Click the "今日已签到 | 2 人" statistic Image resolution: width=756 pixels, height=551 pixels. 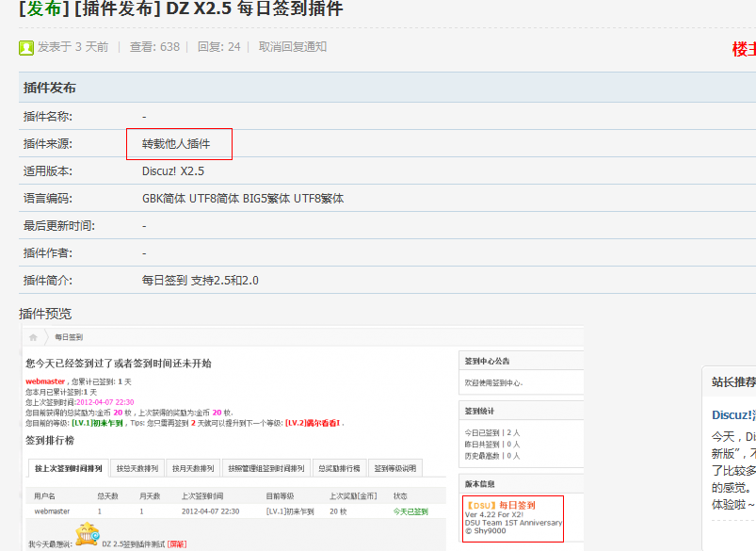(492, 432)
